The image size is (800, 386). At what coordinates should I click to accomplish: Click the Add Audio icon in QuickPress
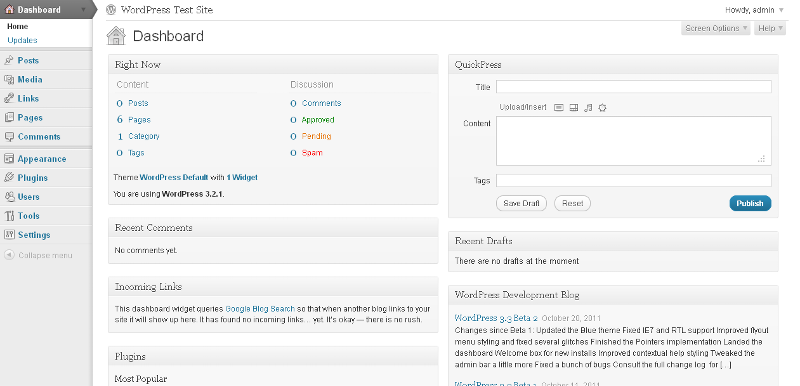[x=588, y=108]
